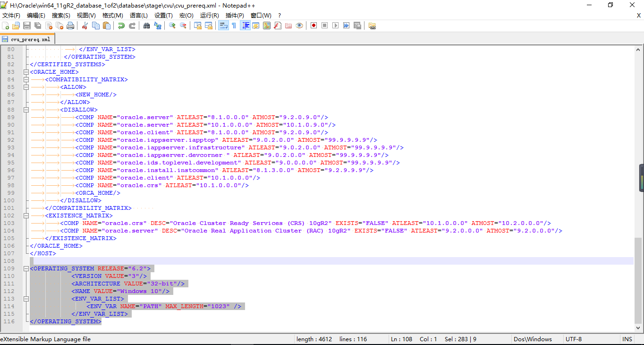The height and width of the screenshot is (345, 644).
Task: Zoom out using magnifier minus icon
Action: (183, 26)
